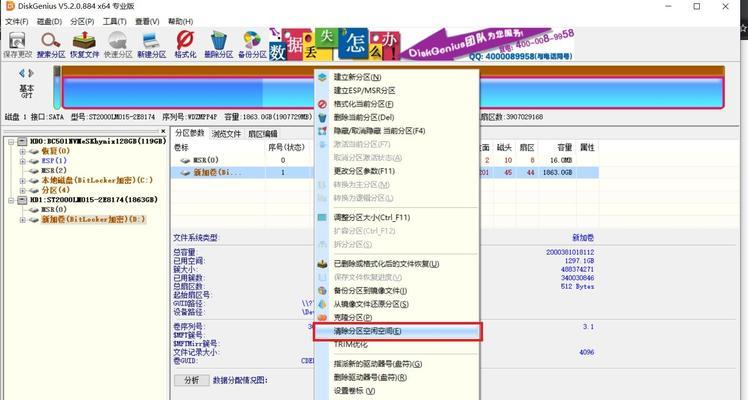Collapse the HD1 ST2000LM015 disk node
The image size is (748, 400).
[11, 200]
